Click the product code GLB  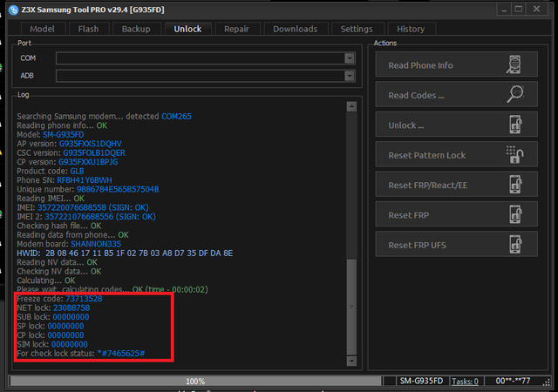pos(77,171)
